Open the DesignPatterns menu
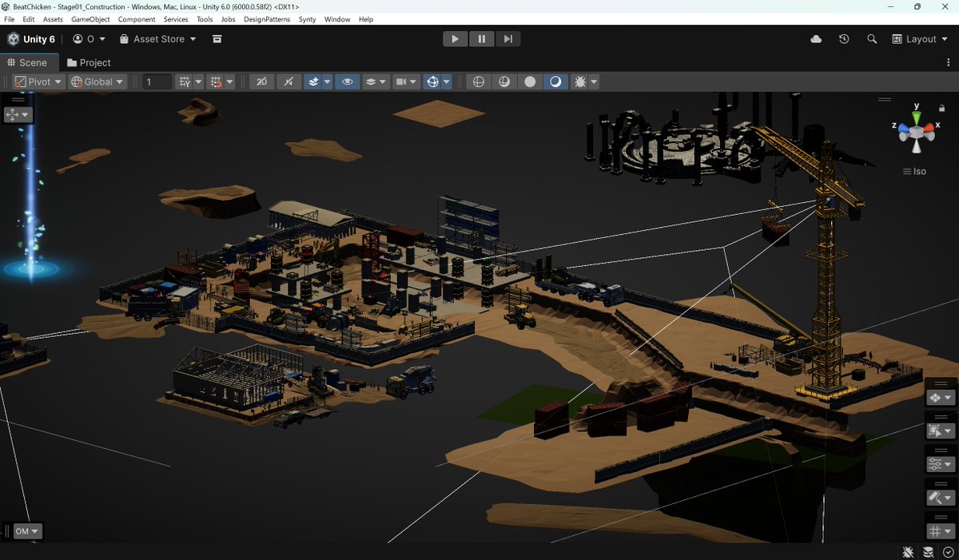The image size is (959, 560). coord(267,19)
